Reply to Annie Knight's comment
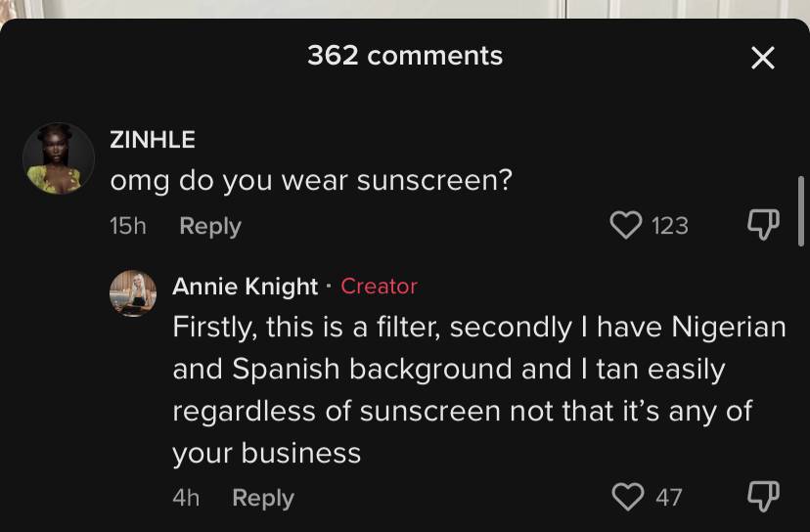This screenshot has width=810, height=532. [x=263, y=498]
